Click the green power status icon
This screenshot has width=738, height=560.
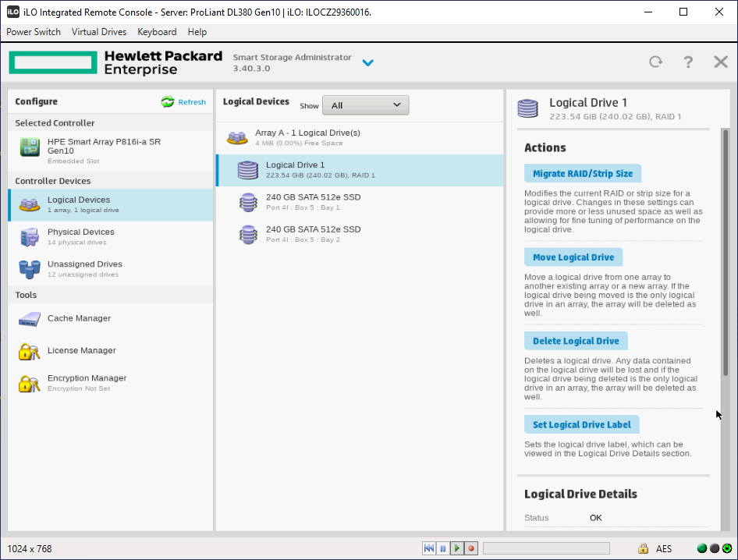pos(727,548)
